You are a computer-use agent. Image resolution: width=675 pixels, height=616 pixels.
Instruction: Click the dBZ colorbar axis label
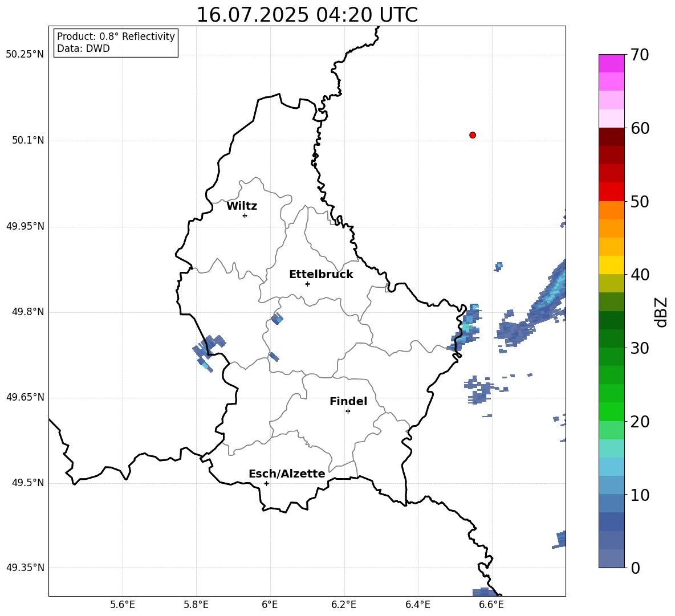(x=662, y=312)
